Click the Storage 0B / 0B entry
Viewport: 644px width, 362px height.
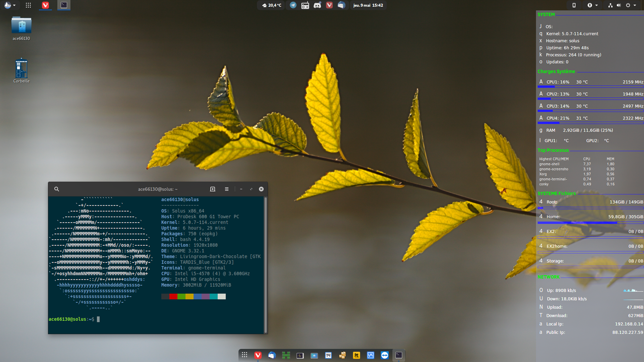click(x=591, y=261)
